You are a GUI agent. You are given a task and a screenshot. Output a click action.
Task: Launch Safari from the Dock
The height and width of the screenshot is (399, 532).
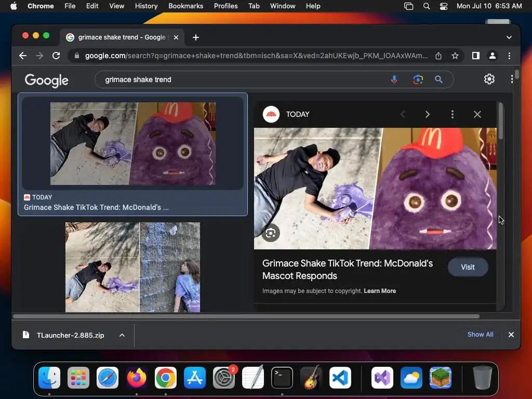point(108,378)
